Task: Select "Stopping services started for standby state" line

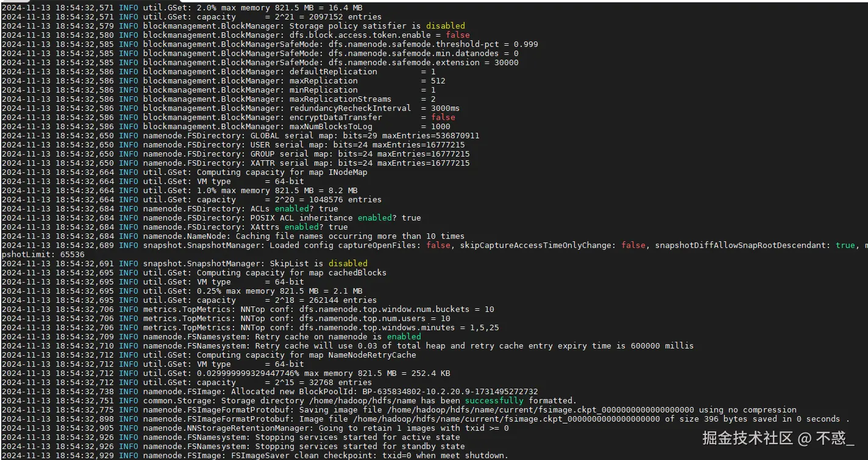Action: click(x=233, y=447)
